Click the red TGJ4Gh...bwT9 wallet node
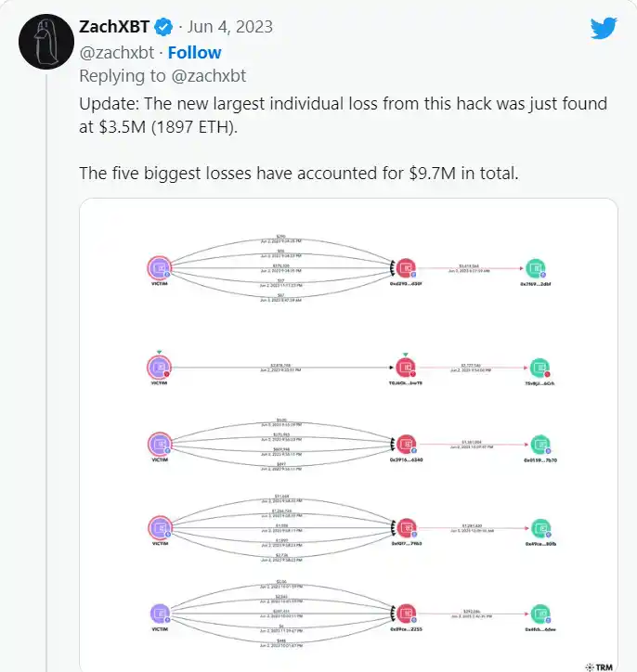The image size is (637, 672). tap(406, 367)
